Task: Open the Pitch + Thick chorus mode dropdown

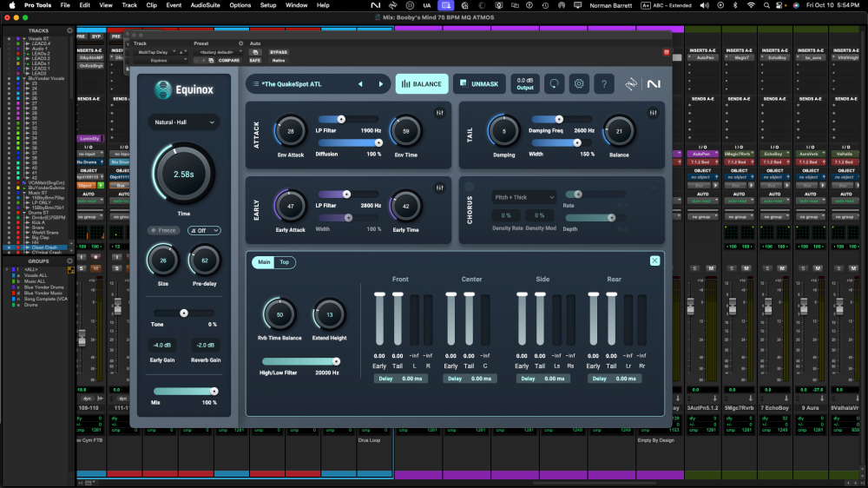Action: click(x=523, y=197)
